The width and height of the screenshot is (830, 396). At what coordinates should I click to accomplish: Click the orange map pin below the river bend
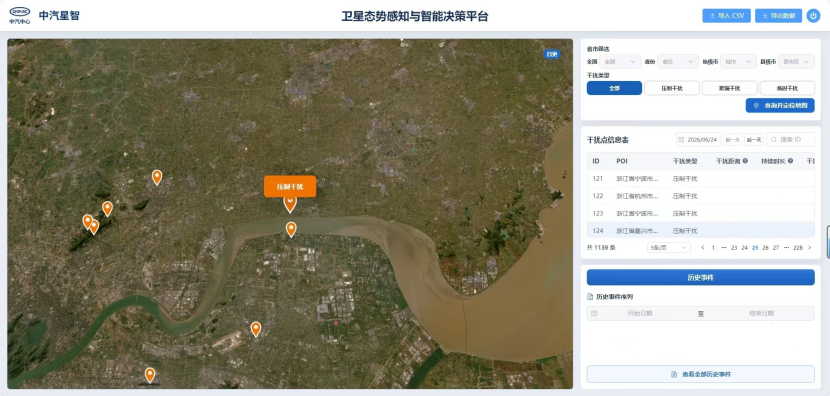pos(291,229)
